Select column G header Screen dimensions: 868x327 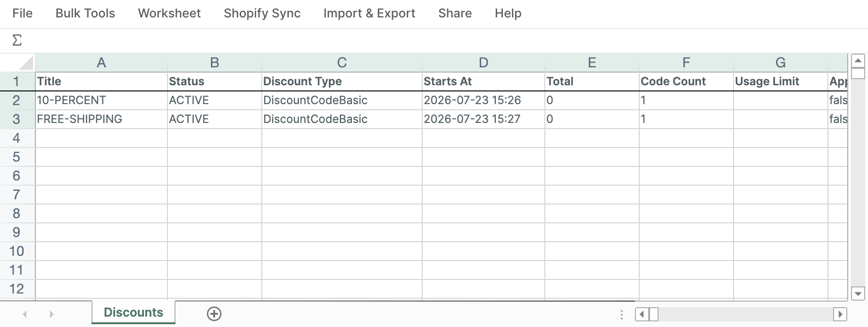point(781,63)
